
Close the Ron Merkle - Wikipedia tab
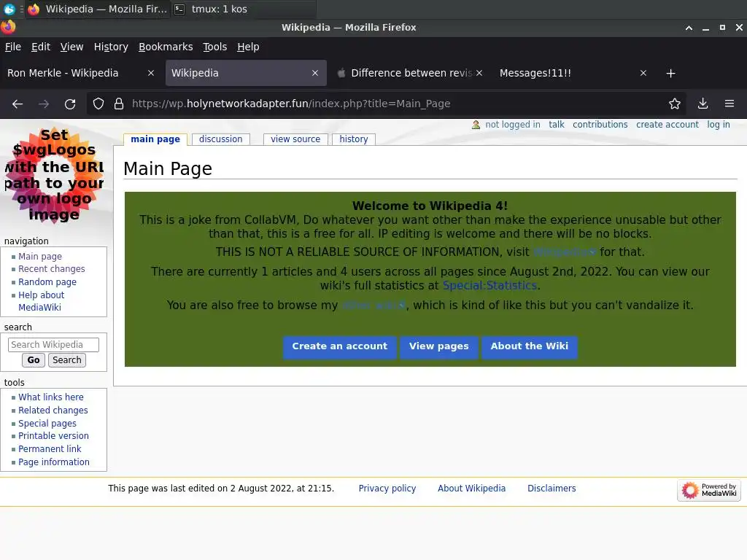point(151,73)
